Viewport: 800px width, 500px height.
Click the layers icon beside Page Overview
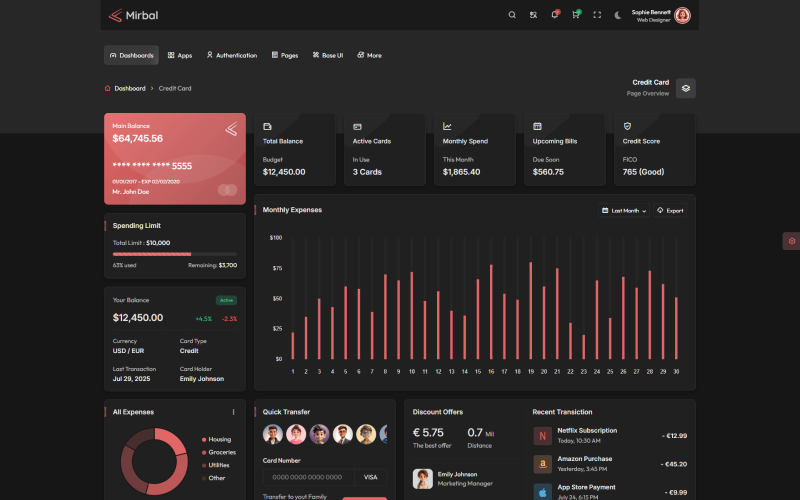tap(685, 88)
